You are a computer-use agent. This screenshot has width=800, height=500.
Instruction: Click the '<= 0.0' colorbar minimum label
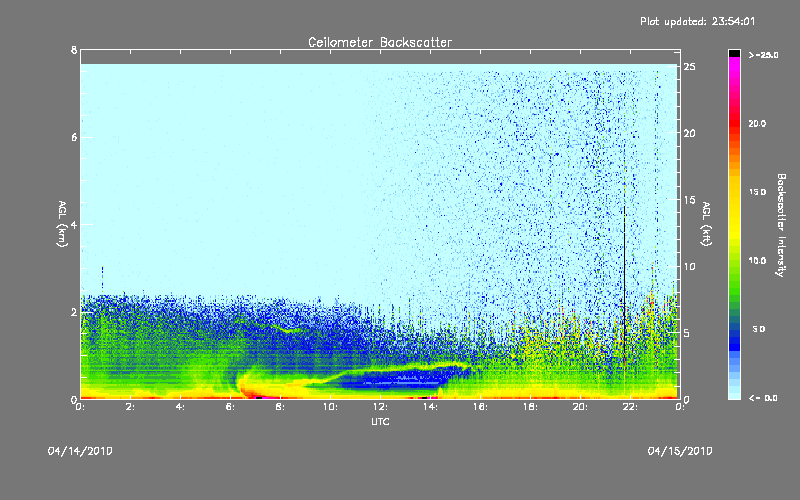(x=763, y=398)
